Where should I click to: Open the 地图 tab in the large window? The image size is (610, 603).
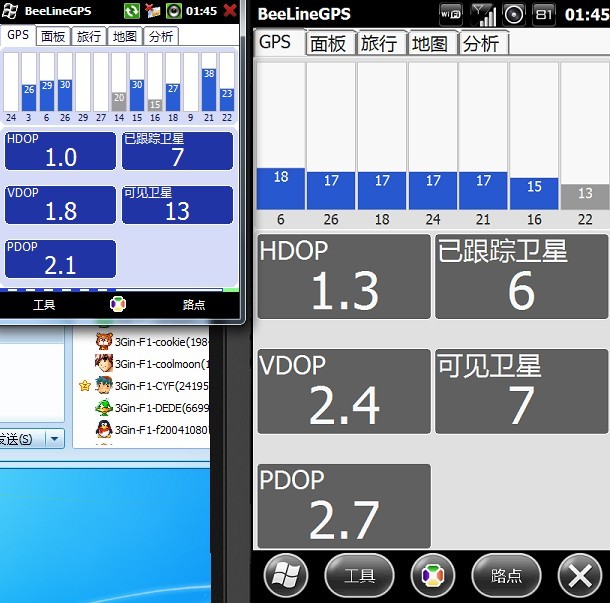coord(433,43)
